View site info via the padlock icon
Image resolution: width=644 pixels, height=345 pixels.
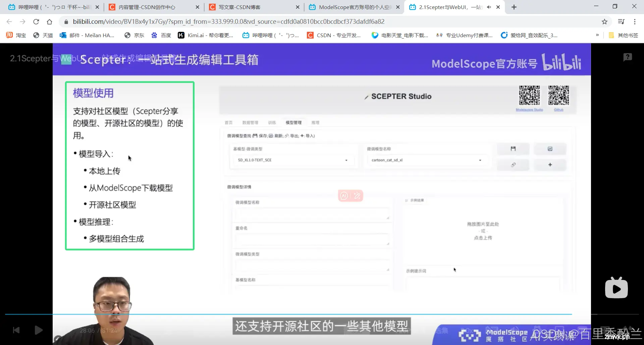click(66, 21)
